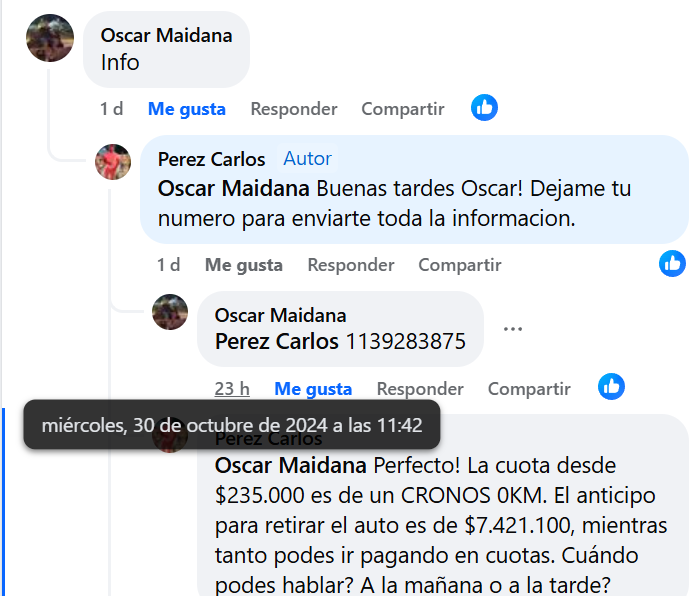The height and width of the screenshot is (596, 694).
Task: Click Compartir under the Info comment
Action: pyautogui.click(x=403, y=109)
